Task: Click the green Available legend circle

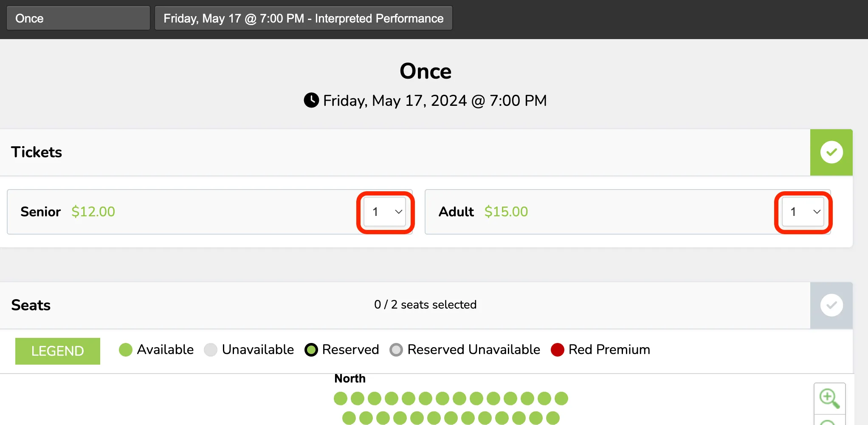Action: click(x=126, y=350)
